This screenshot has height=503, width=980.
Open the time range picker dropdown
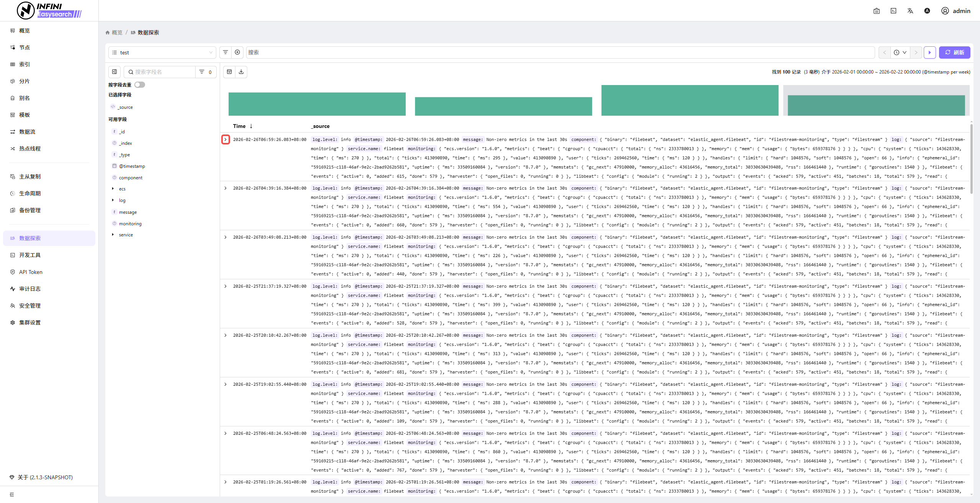900,52
